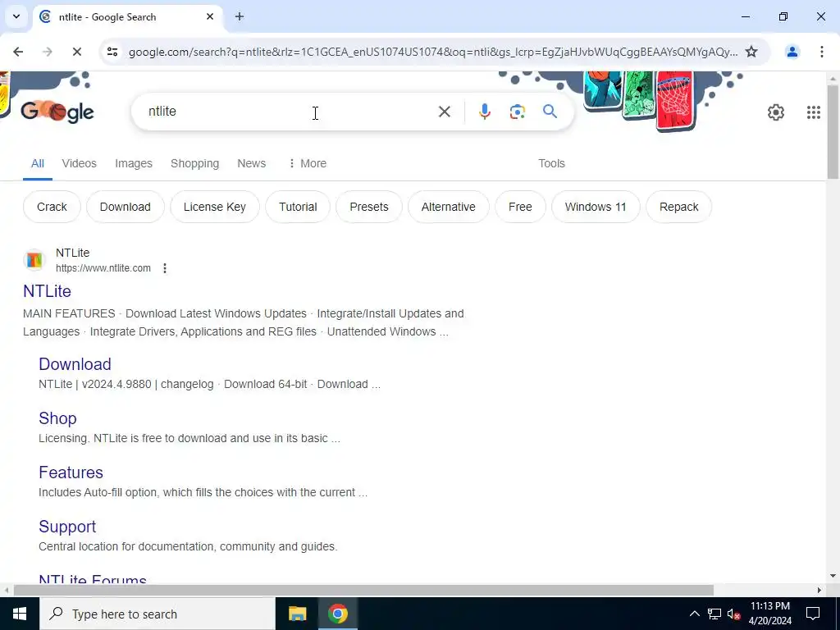Open network status tray icon
The height and width of the screenshot is (630, 840).
(714, 614)
